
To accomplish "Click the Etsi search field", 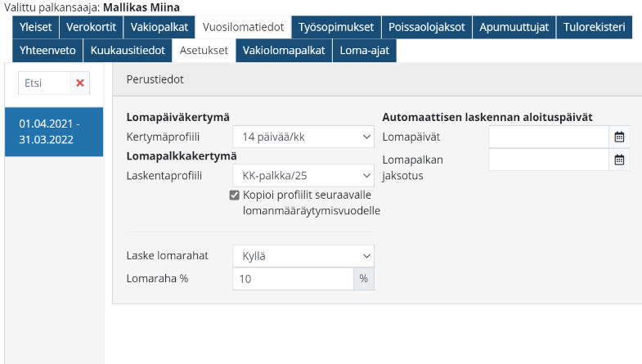I will pyautogui.click(x=43, y=83).
